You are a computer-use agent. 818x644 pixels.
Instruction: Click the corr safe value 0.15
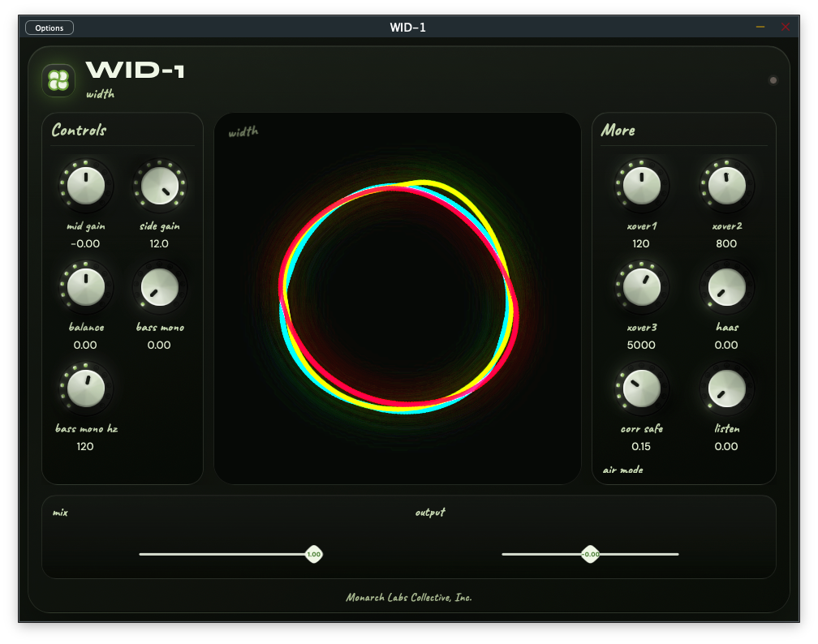(641, 446)
